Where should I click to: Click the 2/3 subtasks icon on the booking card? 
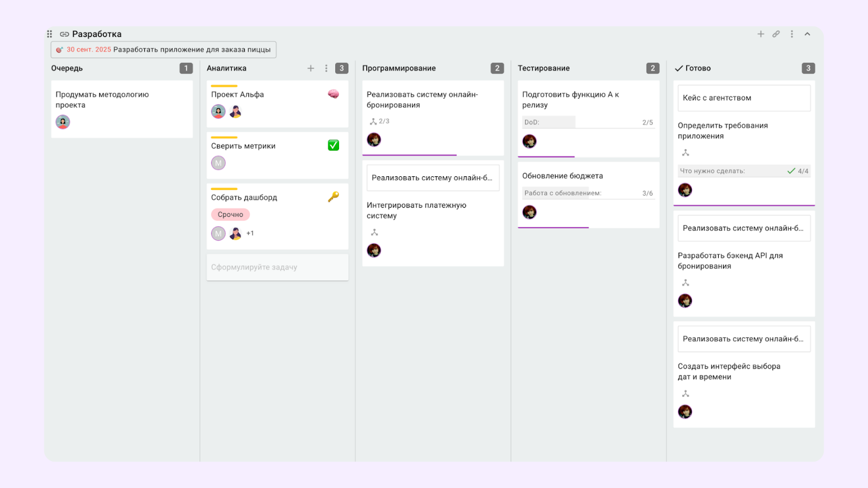point(373,121)
